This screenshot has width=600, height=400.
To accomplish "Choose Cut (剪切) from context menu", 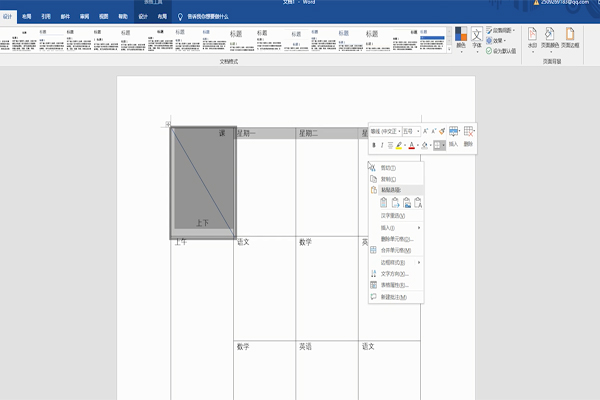I will point(396,168).
